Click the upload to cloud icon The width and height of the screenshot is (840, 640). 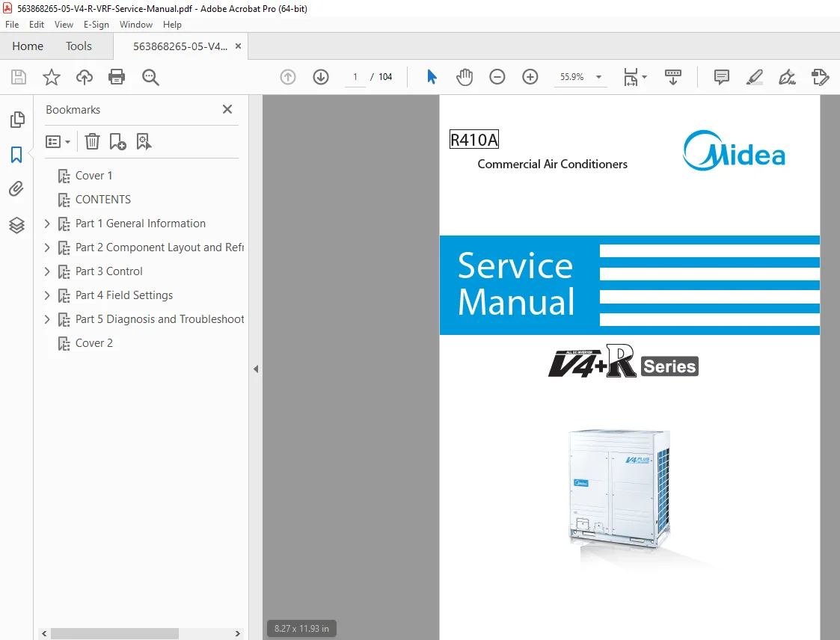coord(84,77)
